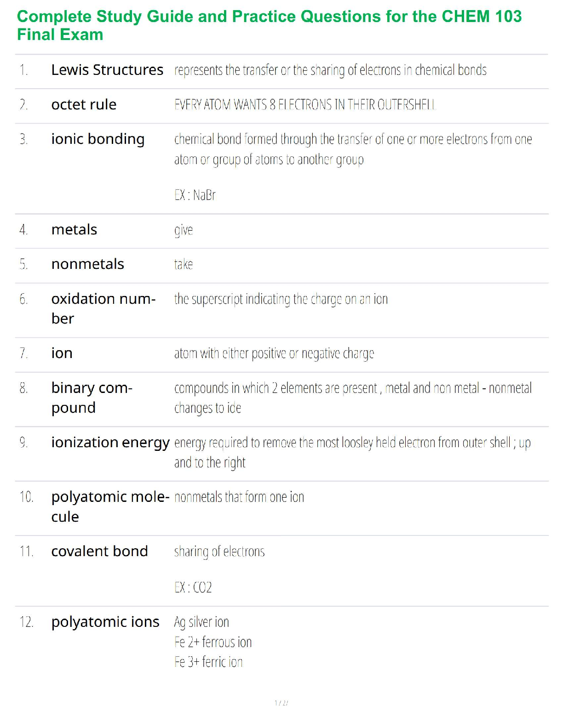This screenshot has height=728, width=563.
Task: Click the "atom with either positive or negative charge" definition
Action: tap(274, 353)
